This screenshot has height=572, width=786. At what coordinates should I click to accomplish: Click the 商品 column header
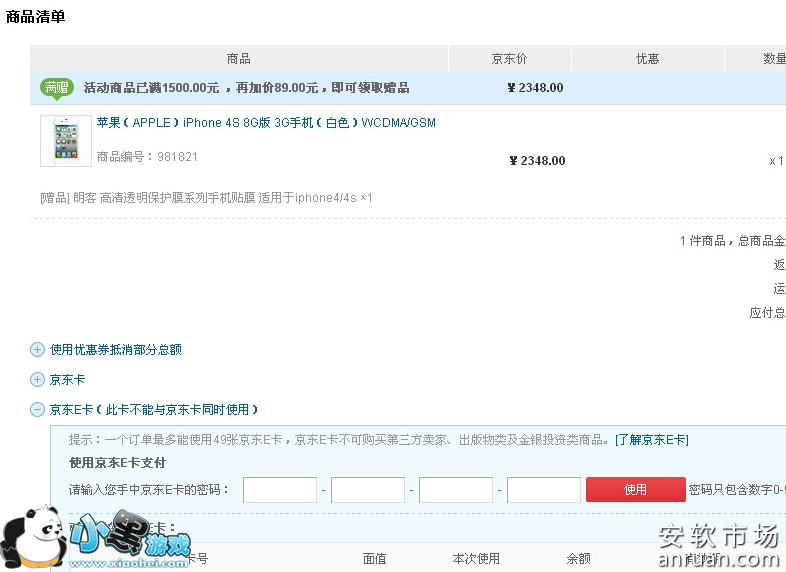[x=239, y=59]
